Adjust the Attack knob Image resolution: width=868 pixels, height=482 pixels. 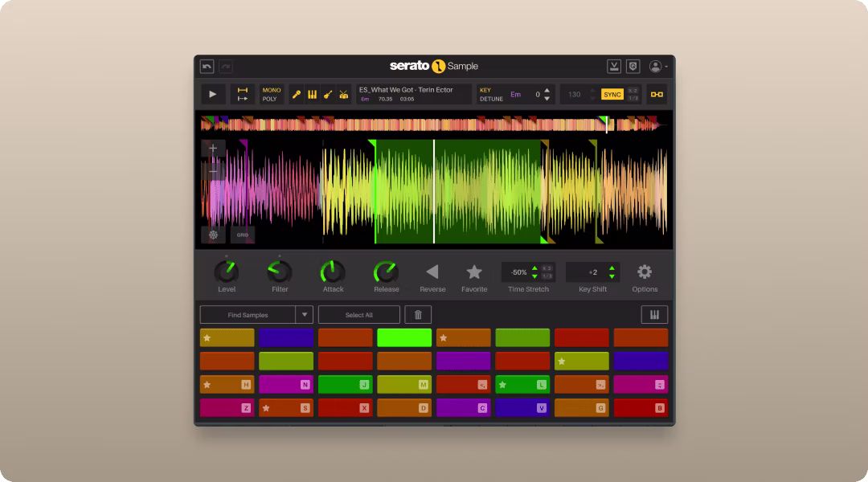click(333, 272)
